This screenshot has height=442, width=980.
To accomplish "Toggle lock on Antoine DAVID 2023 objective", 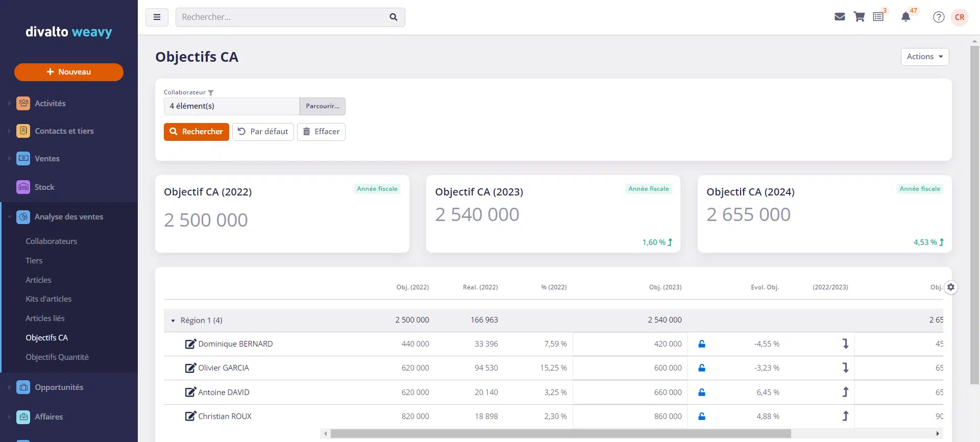I will click(x=702, y=392).
